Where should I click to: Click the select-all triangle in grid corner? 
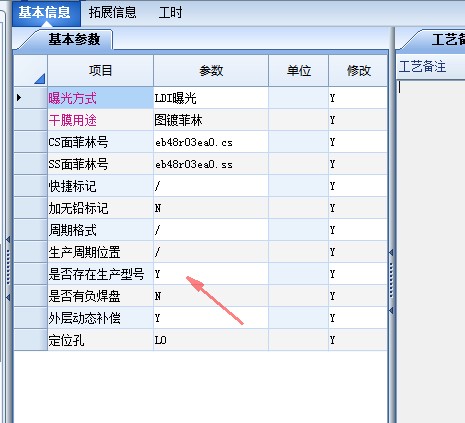(39, 79)
